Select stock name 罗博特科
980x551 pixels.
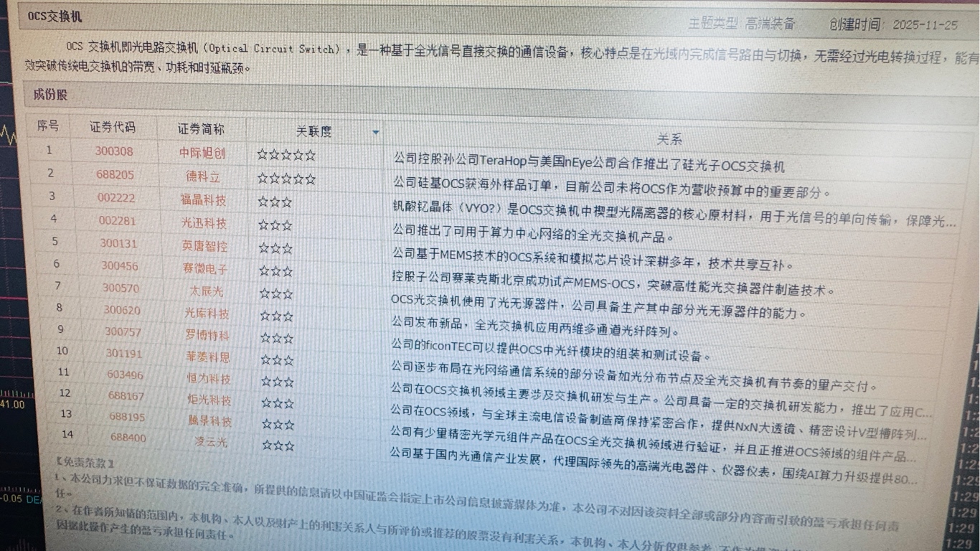click(207, 335)
